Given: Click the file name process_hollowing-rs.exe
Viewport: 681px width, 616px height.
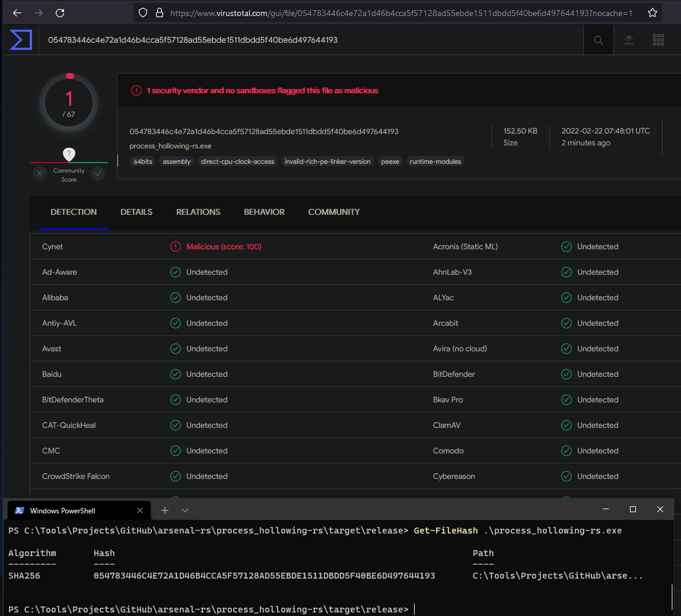Looking at the screenshot, I should tap(170, 146).
